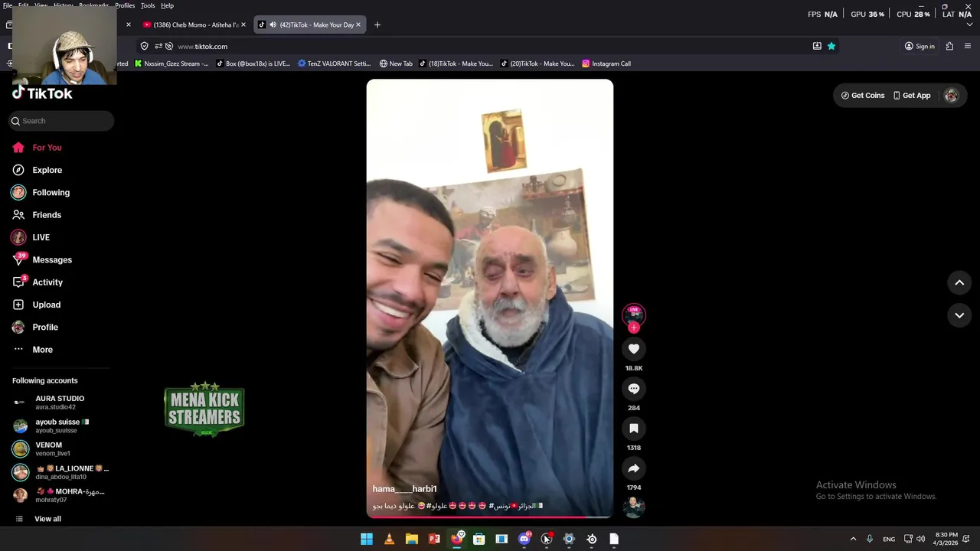Open the Help menu in menu bar
Image resolution: width=980 pixels, height=551 pixels.
(167, 5)
